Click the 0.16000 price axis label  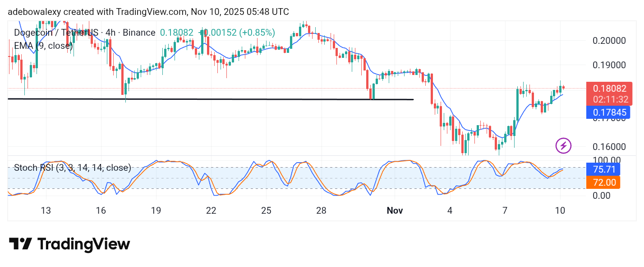click(x=609, y=147)
